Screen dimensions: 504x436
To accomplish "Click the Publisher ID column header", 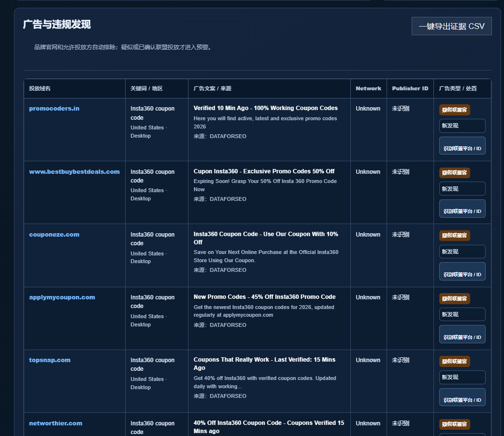I will 410,88.
